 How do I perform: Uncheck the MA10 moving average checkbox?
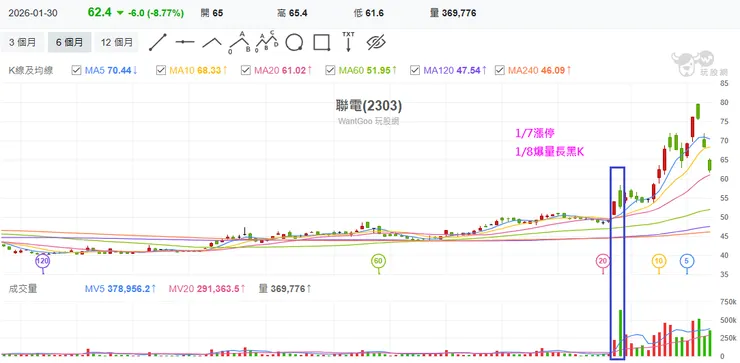pos(160,70)
